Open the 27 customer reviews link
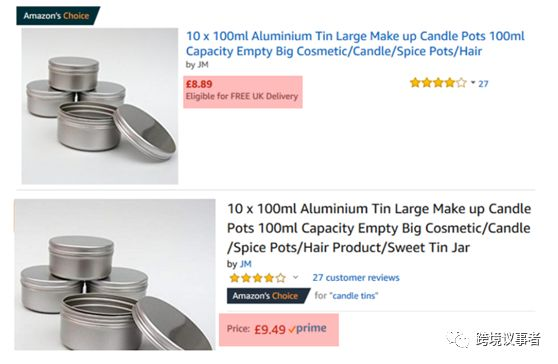Screen dimensions: 558x364 pos(356,278)
